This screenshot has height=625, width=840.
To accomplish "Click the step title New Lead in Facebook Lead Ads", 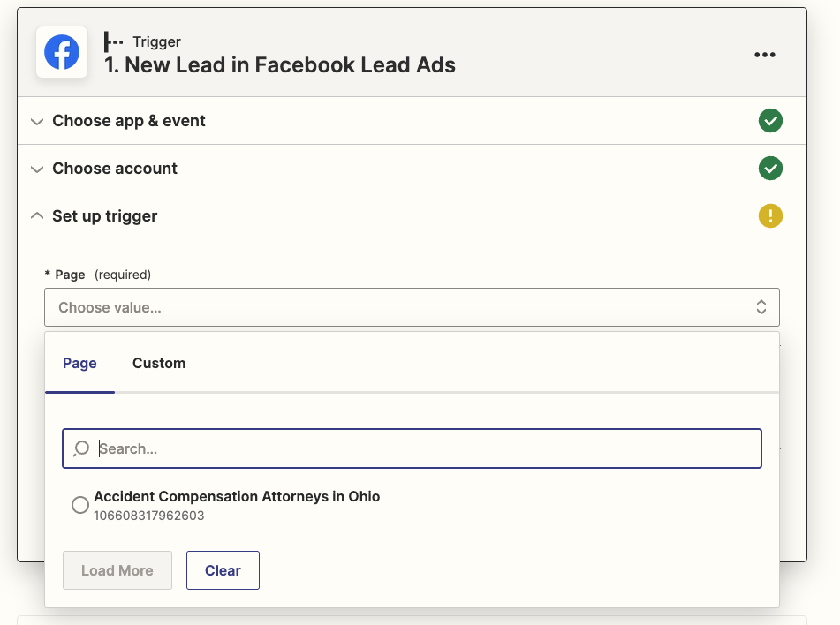I will click(280, 64).
